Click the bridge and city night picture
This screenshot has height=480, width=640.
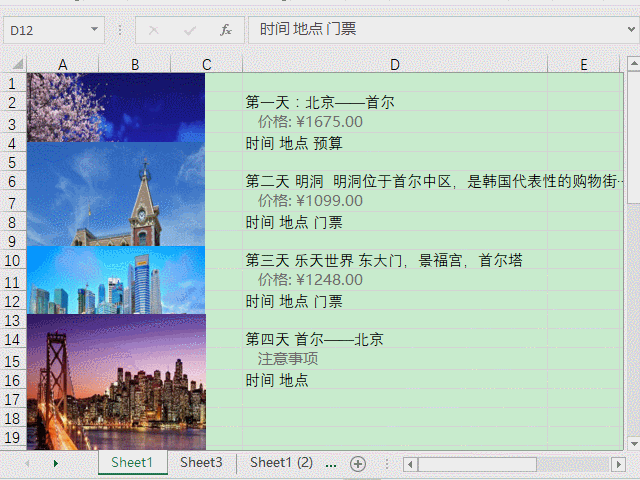coord(116,382)
